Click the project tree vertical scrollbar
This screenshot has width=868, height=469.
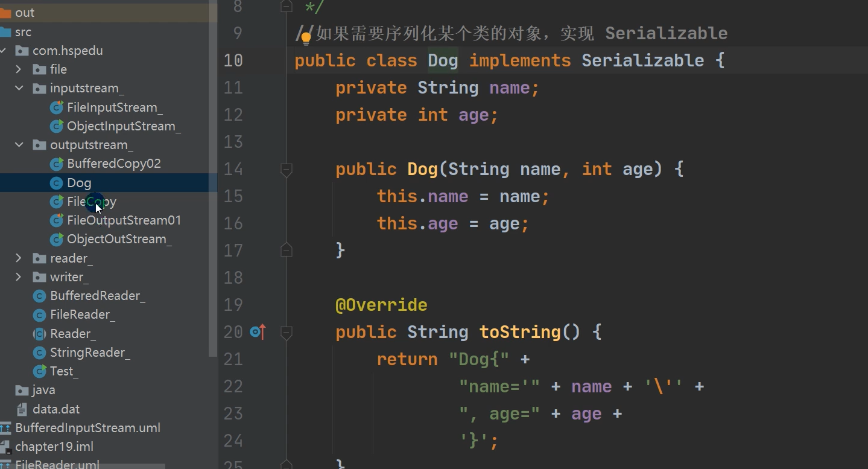click(212, 181)
